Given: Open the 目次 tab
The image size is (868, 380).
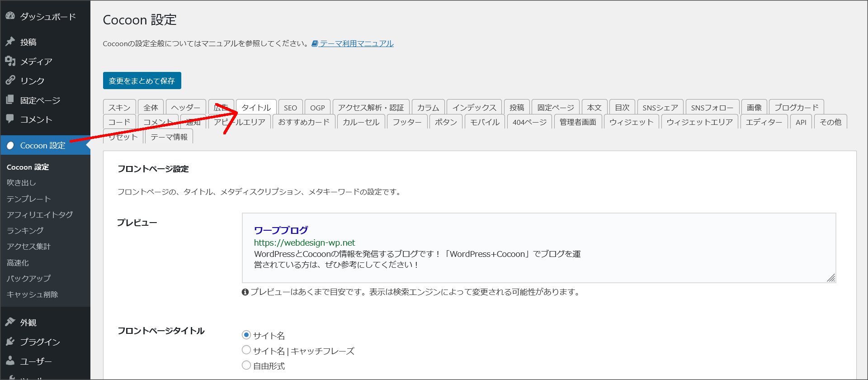Looking at the screenshot, I should pyautogui.click(x=622, y=107).
